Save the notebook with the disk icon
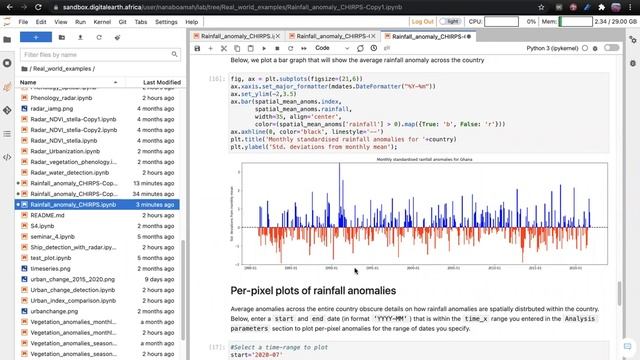 tap(197, 48)
